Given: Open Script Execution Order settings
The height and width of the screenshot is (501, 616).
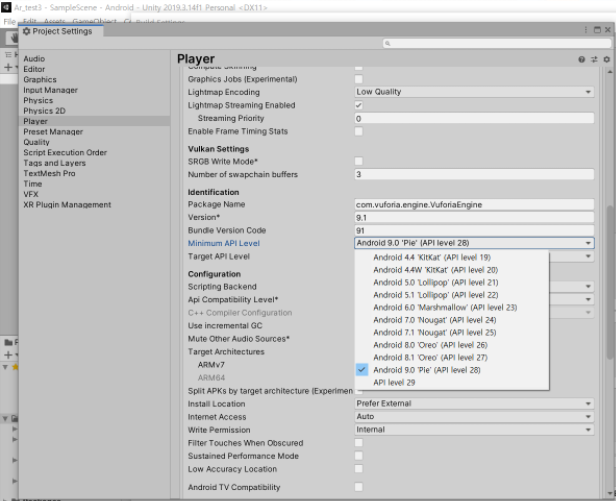Looking at the screenshot, I should [x=65, y=152].
